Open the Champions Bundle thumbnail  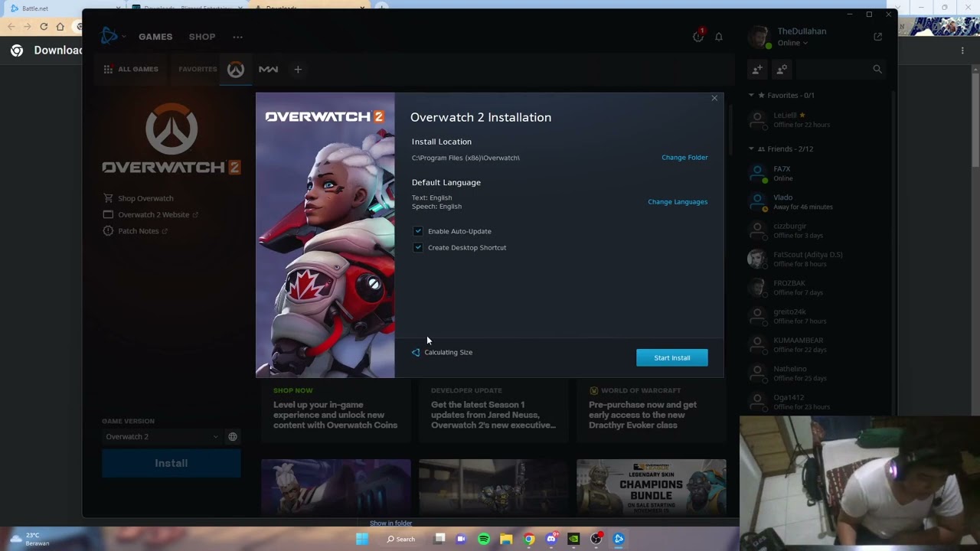651,487
